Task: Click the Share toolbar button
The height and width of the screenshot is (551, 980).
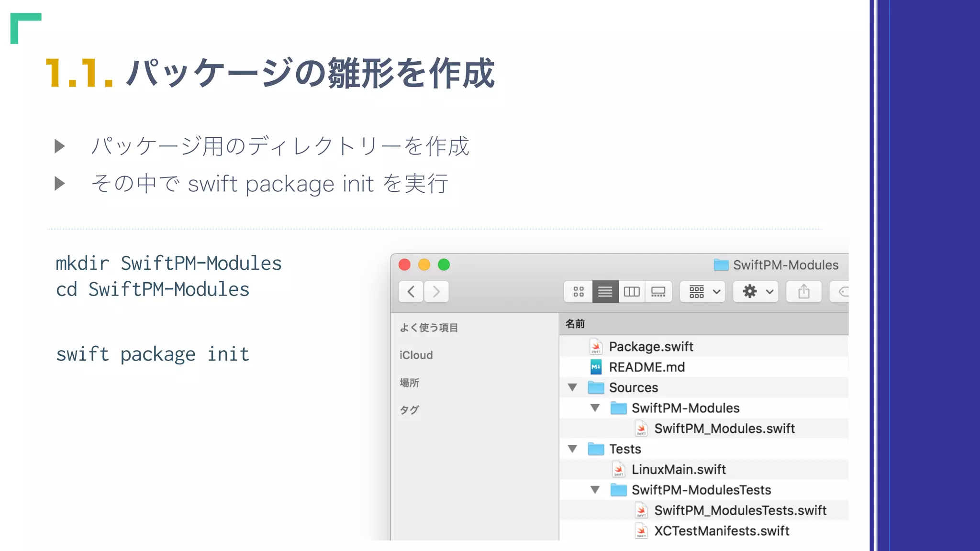Action: click(804, 292)
